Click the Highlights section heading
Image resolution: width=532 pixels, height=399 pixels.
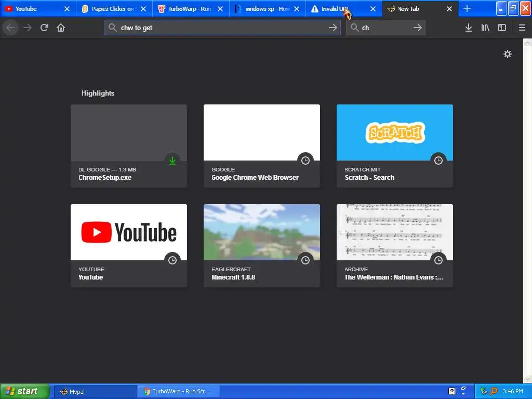point(98,94)
